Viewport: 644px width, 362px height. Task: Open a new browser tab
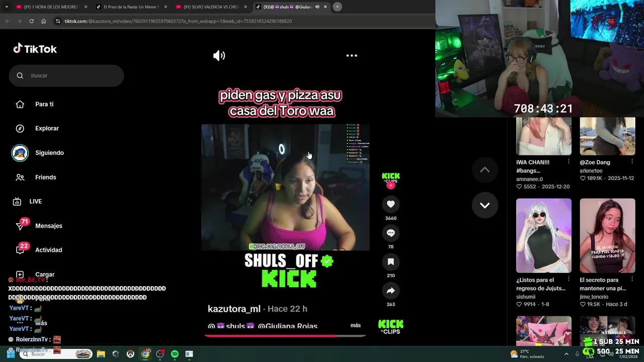coord(337,7)
